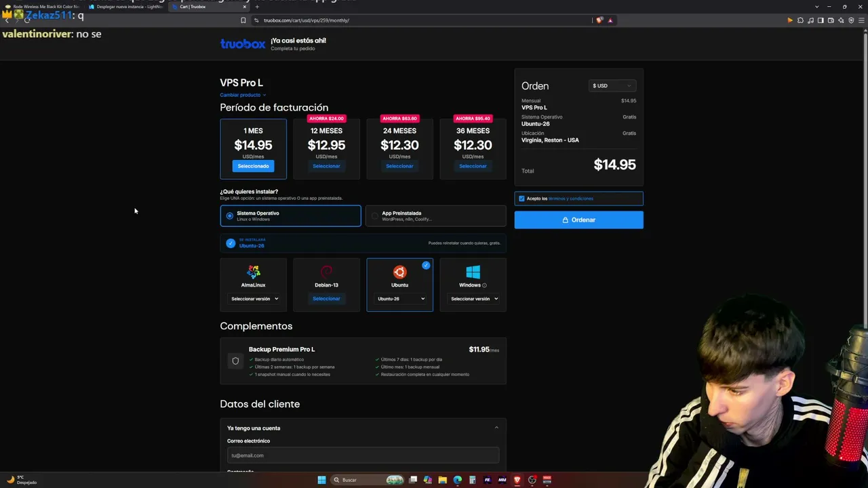The height and width of the screenshot is (488, 868).
Task: Click the Backup Premium Pro L title
Action: point(281,349)
